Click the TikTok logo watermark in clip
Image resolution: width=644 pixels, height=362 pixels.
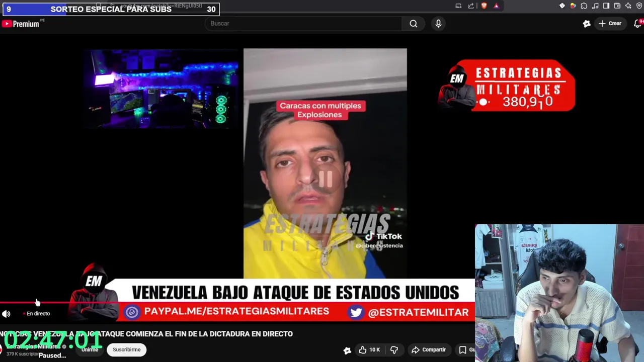384,236
